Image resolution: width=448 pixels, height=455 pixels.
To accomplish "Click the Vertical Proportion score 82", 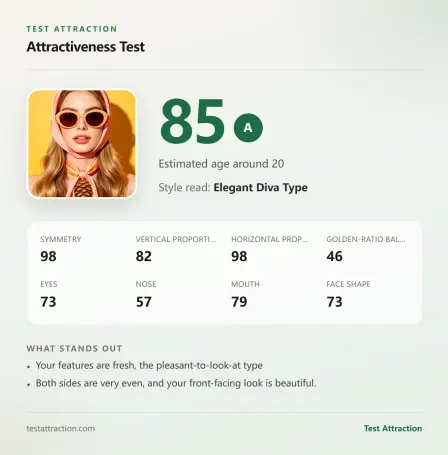I will 144,256.
